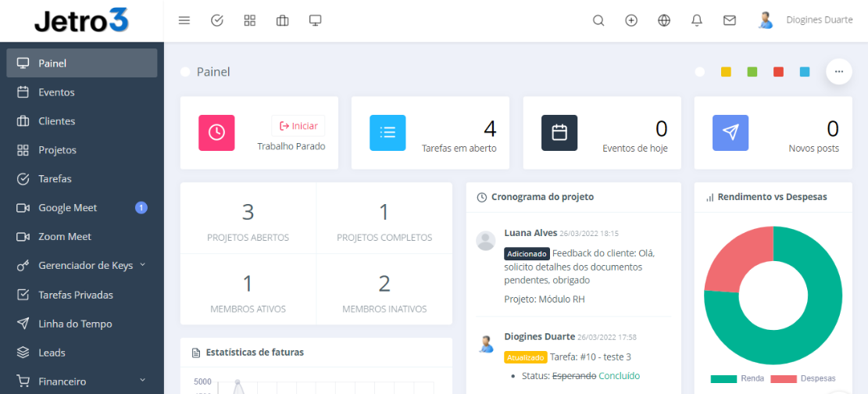Choose the yellow theme color swatch
868x394 pixels.
pyautogui.click(x=726, y=72)
